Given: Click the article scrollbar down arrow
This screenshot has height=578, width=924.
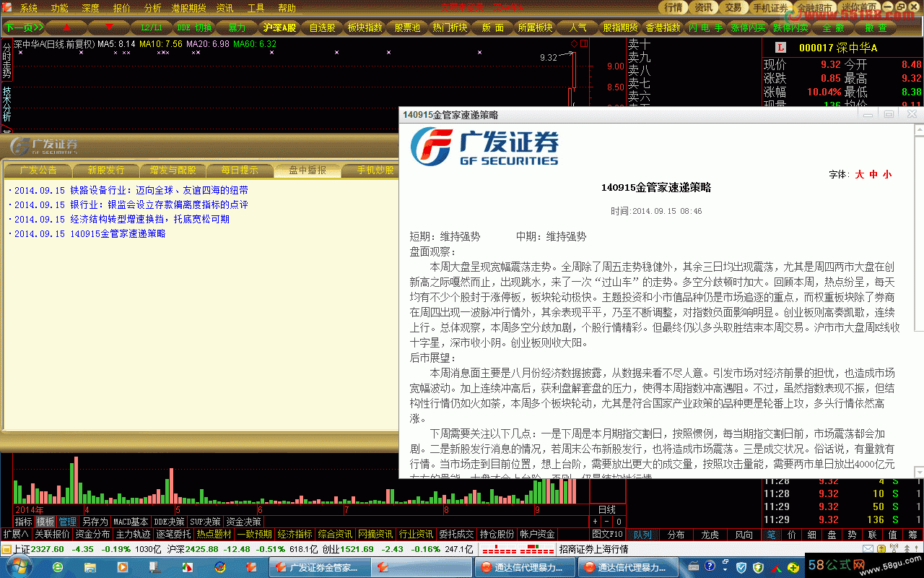Looking at the screenshot, I should tap(918, 473).
